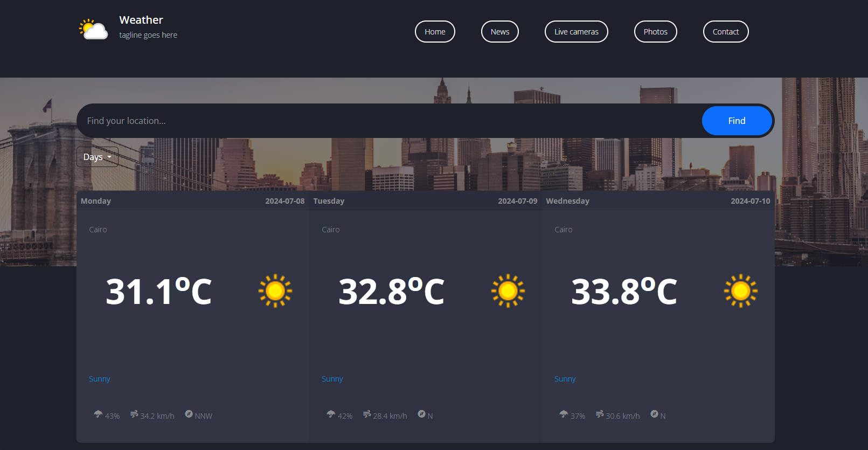Click the 42% humidity value
This screenshot has width=868, height=450.
pyautogui.click(x=345, y=416)
